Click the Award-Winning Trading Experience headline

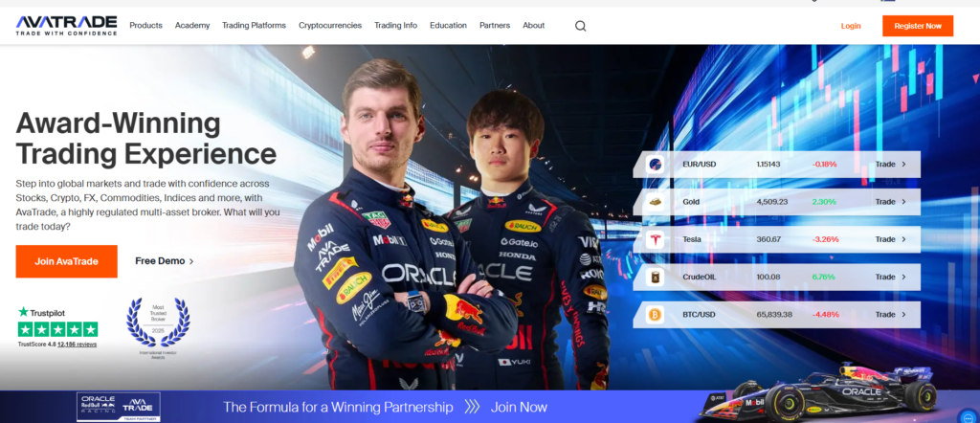pyautogui.click(x=146, y=138)
